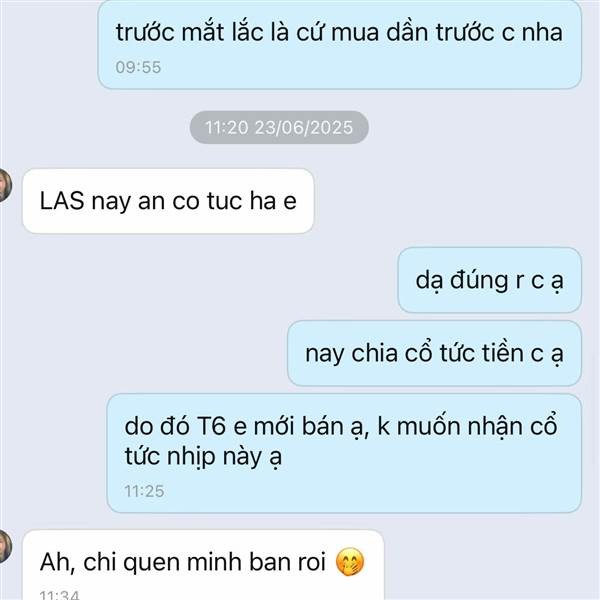Select the 'nay chia cổ tức tiền c ạ' bubble
The image size is (600, 600).
click(434, 353)
